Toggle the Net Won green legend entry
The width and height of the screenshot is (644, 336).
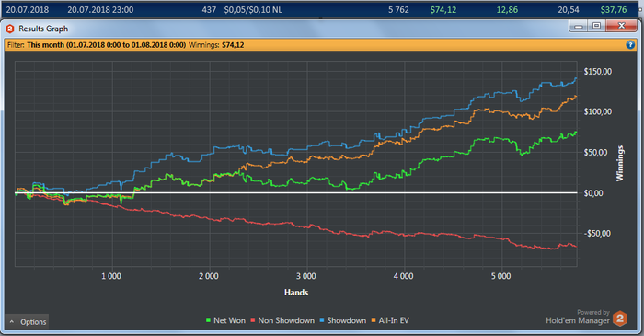225,320
